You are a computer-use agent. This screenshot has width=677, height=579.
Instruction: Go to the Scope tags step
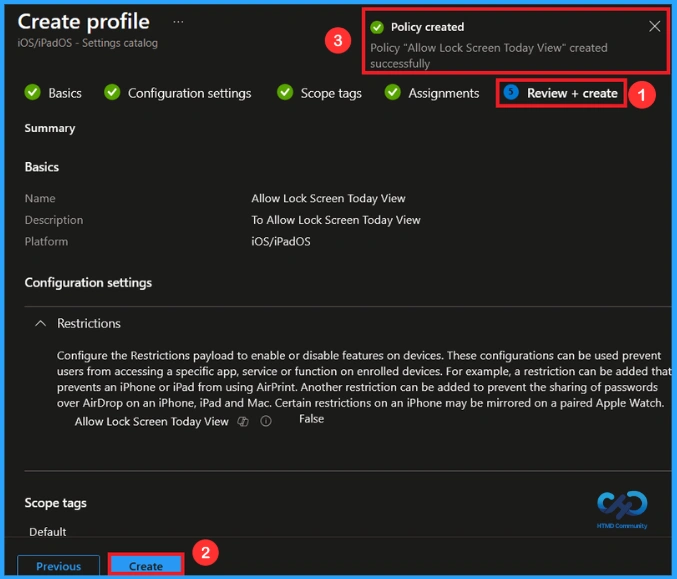[331, 93]
